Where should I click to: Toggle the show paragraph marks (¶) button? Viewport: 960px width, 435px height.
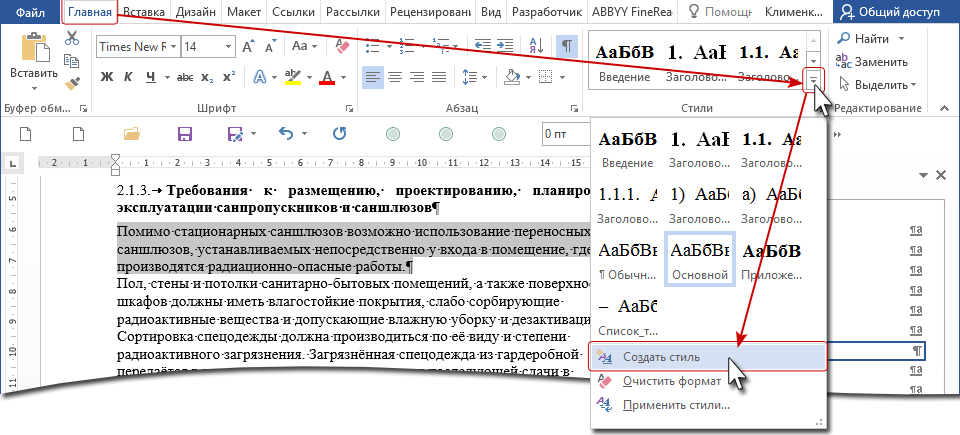[568, 46]
